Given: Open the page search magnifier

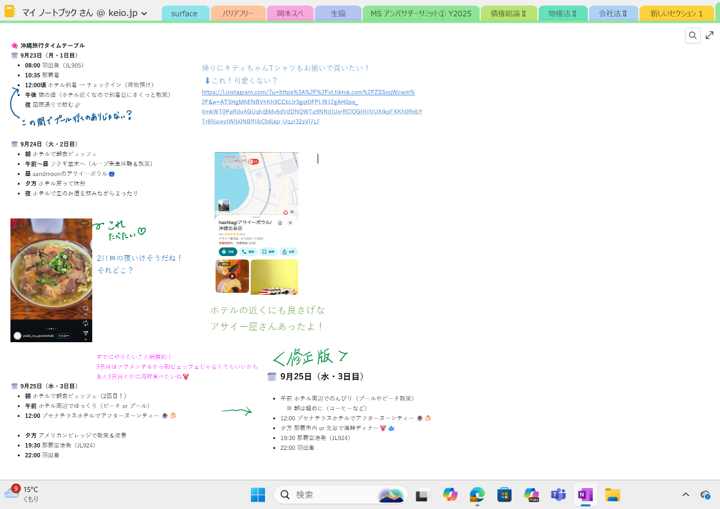Looking at the screenshot, I should click(692, 35).
